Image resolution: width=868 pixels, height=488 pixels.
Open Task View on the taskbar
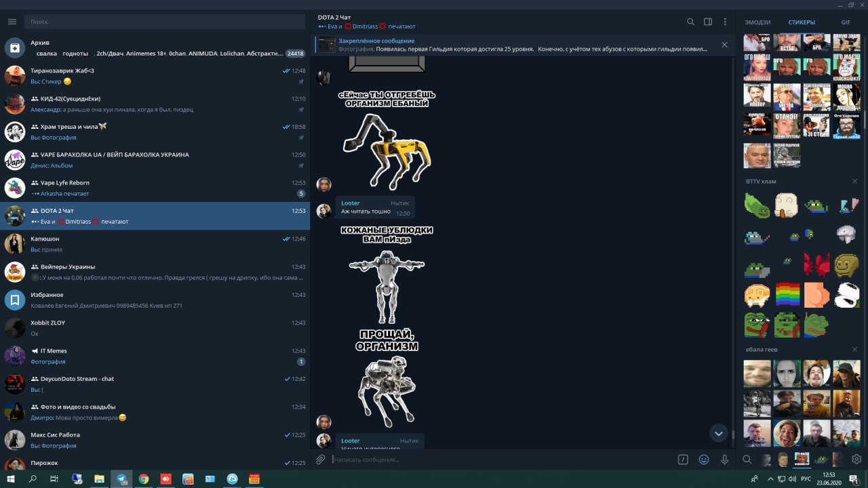point(54,479)
